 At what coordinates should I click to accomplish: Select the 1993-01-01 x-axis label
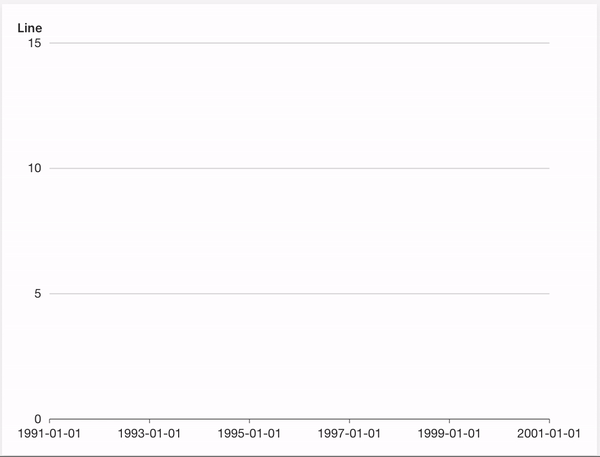(149, 434)
